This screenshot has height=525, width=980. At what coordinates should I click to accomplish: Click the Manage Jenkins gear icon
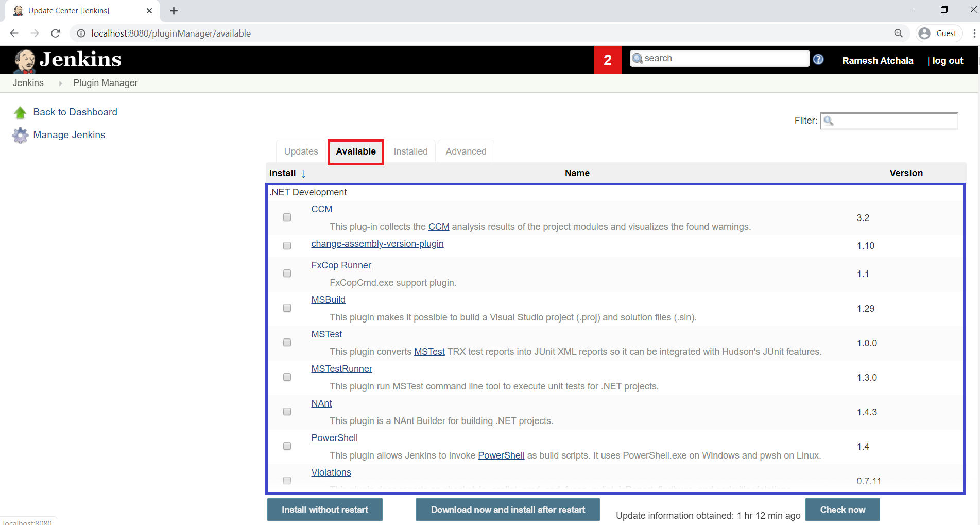tap(20, 135)
